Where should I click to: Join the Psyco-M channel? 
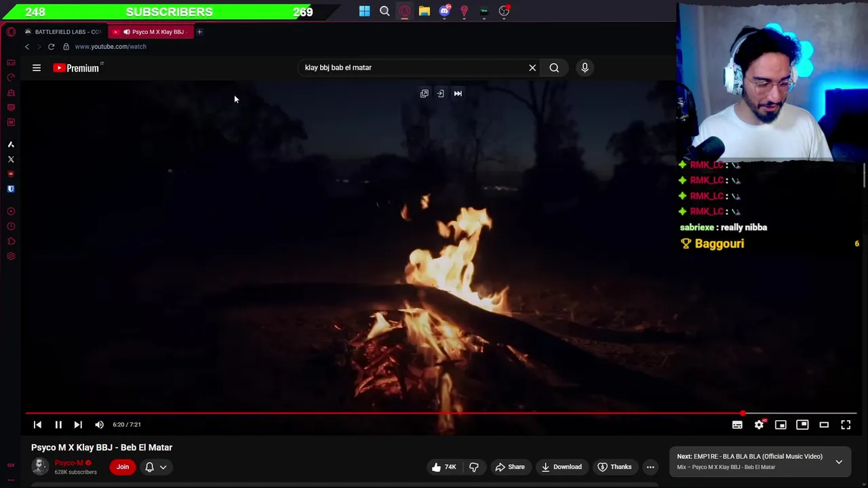(123, 467)
